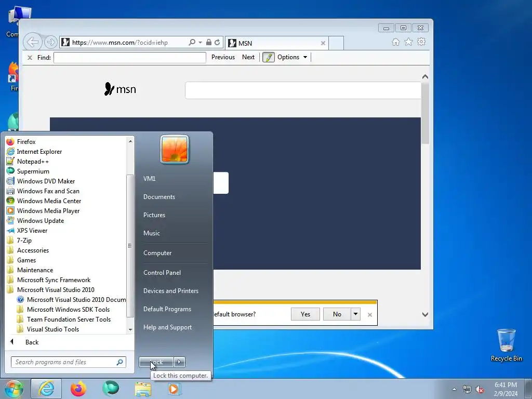Open the VM1 user folder
Image resolution: width=532 pixels, height=399 pixels.
(x=149, y=179)
